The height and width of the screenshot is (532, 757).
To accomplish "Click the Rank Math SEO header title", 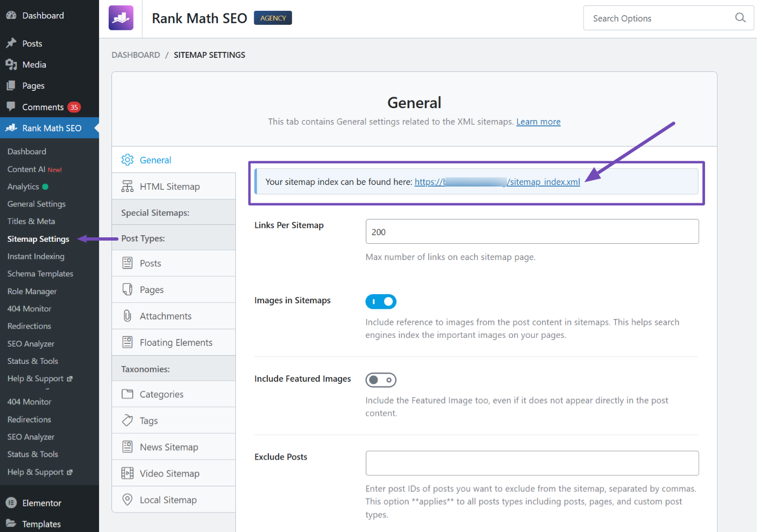I will coord(199,18).
